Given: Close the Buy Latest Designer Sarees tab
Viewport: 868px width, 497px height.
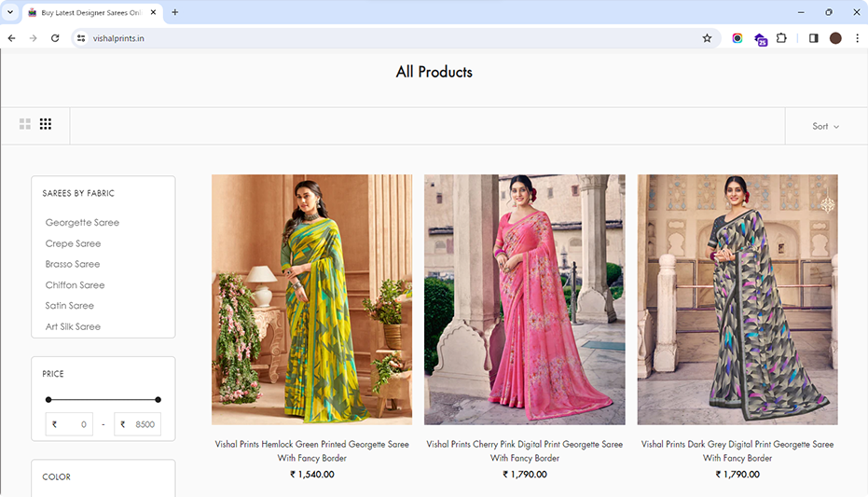Looking at the screenshot, I should (153, 12).
